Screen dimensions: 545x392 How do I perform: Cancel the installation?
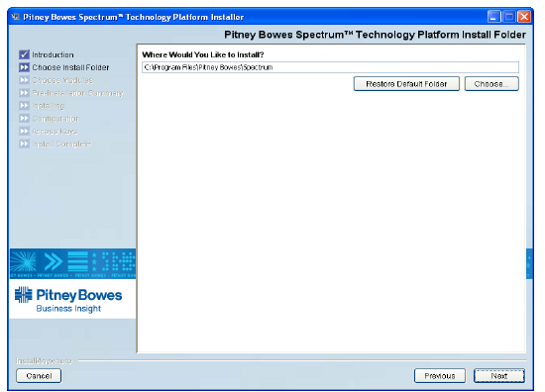39,376
